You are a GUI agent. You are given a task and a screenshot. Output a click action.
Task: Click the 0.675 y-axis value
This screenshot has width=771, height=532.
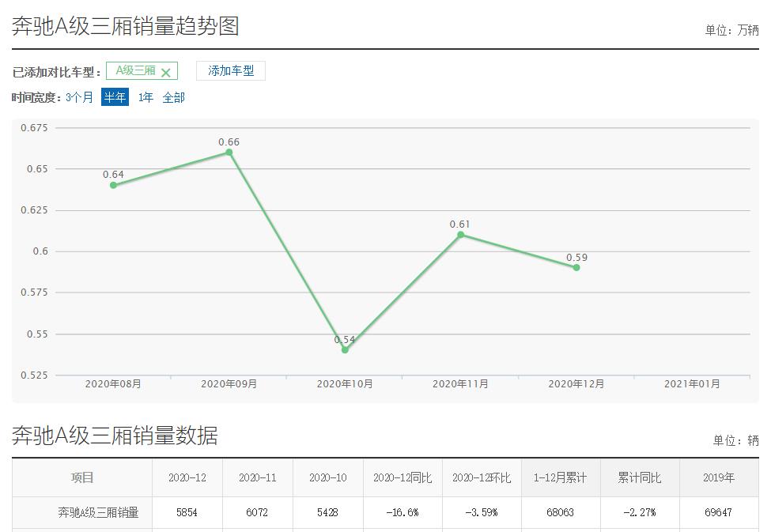pos(35,128)
